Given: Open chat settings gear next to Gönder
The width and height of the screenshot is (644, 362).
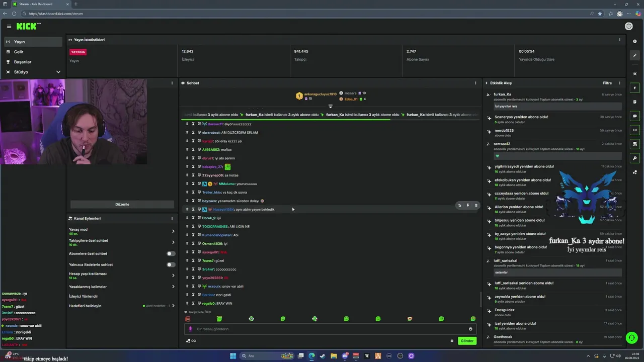Looking at the screenshot, I should click(x=452, y=341).
